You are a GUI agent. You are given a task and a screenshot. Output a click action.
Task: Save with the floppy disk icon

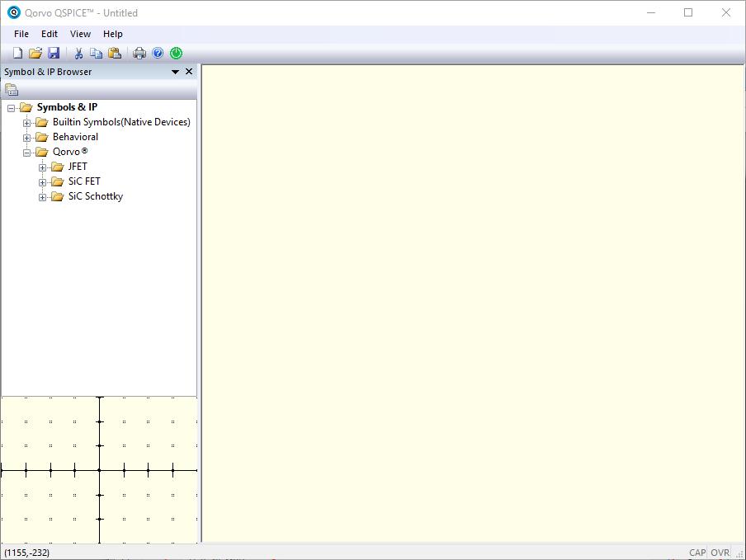[54, 54]
